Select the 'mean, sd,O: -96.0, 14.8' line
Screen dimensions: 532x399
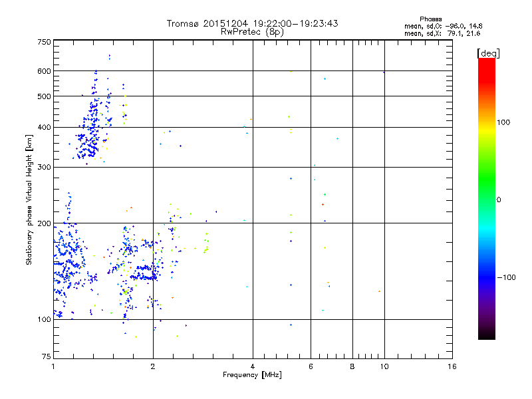[x=443, y=26]
